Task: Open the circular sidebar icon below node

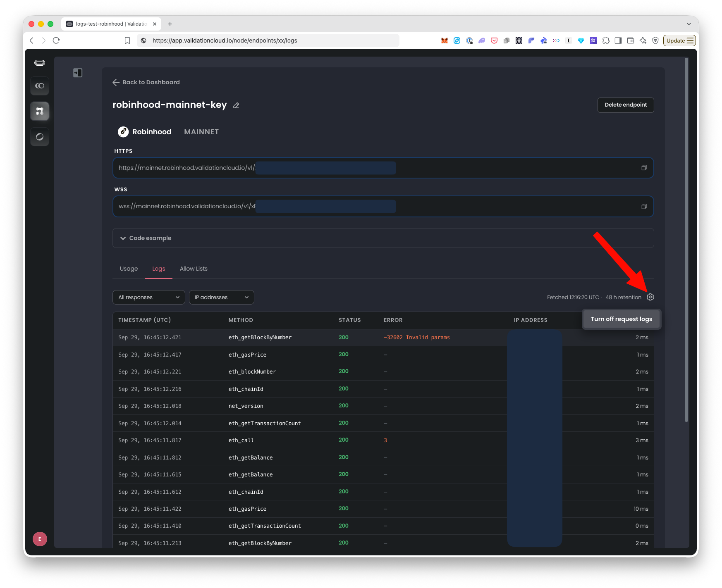Action: [40, 137]
